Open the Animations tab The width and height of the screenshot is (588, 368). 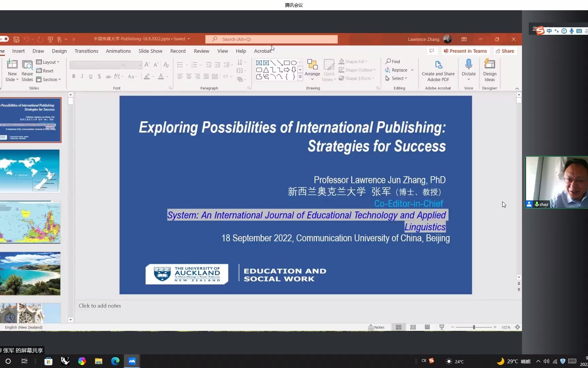click(x=118, y=51)
